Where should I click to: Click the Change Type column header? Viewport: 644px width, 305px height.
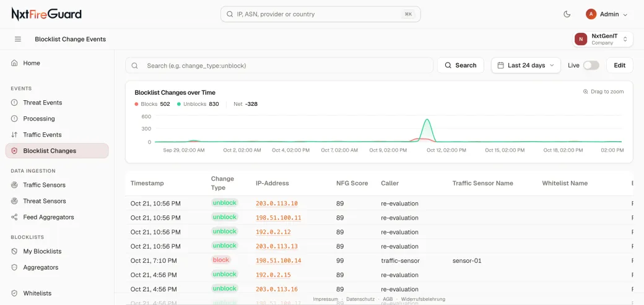tap(222, 183)
